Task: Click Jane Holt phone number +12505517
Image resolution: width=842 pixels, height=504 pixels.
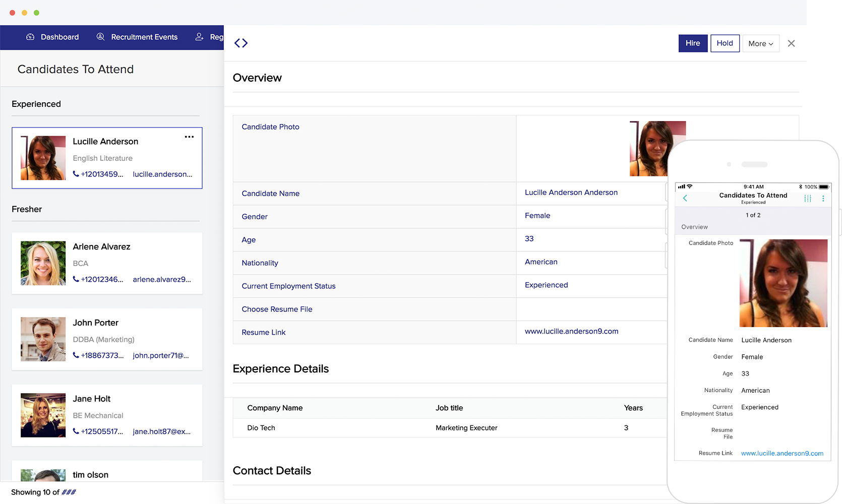Action: tap(98, 431)
